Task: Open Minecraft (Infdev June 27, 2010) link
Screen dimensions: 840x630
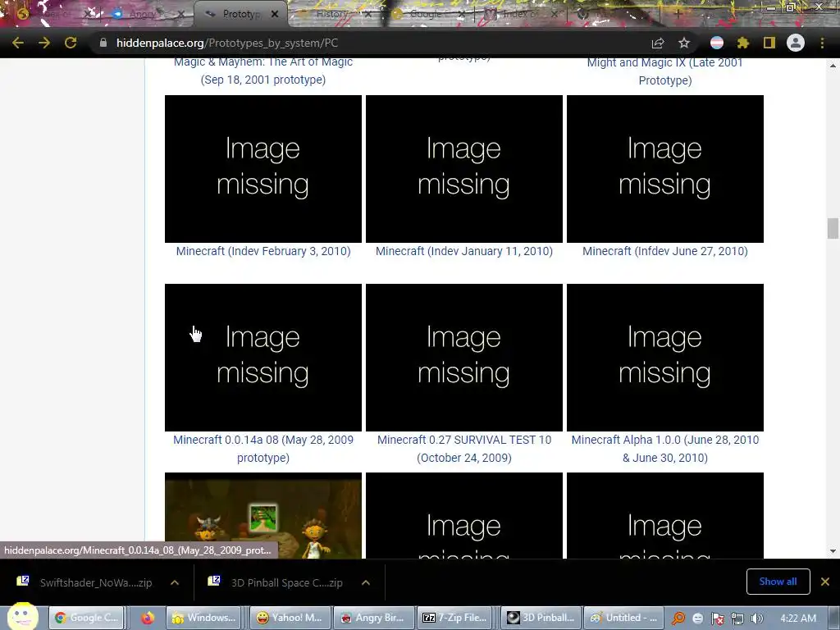Action: pyautogui.click(x=664, y=251)
